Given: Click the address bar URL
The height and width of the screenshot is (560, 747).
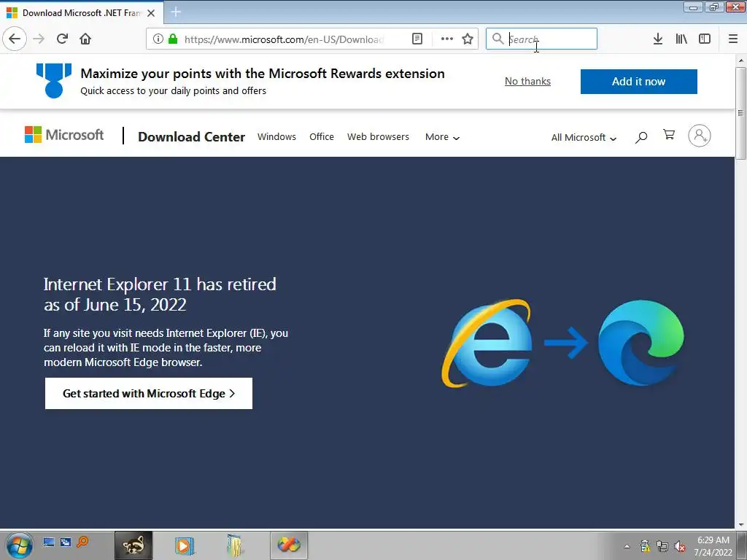Looking at the screenshot, I should point(284,39).
